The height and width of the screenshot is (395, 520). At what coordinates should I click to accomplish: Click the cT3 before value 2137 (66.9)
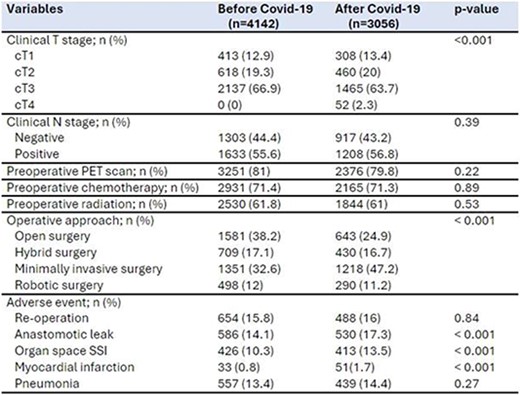pyautogui.click(x=249, y=89)
